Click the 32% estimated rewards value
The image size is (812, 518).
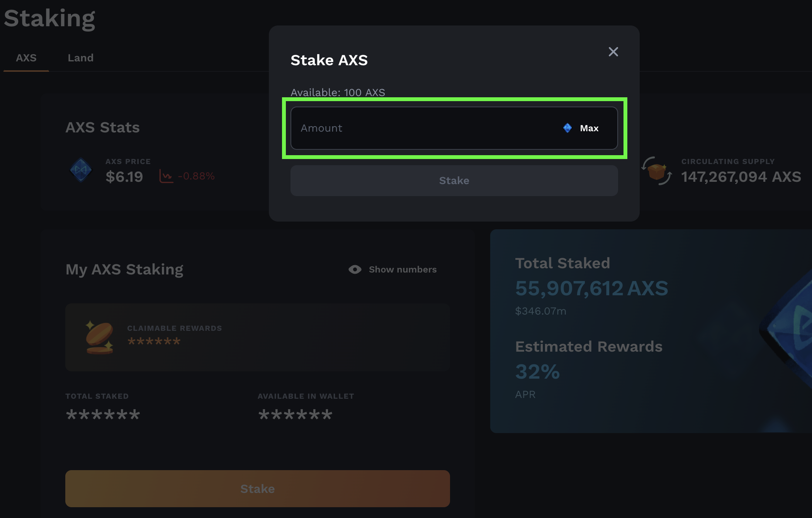pyautogui.click(x=537, y=372)
